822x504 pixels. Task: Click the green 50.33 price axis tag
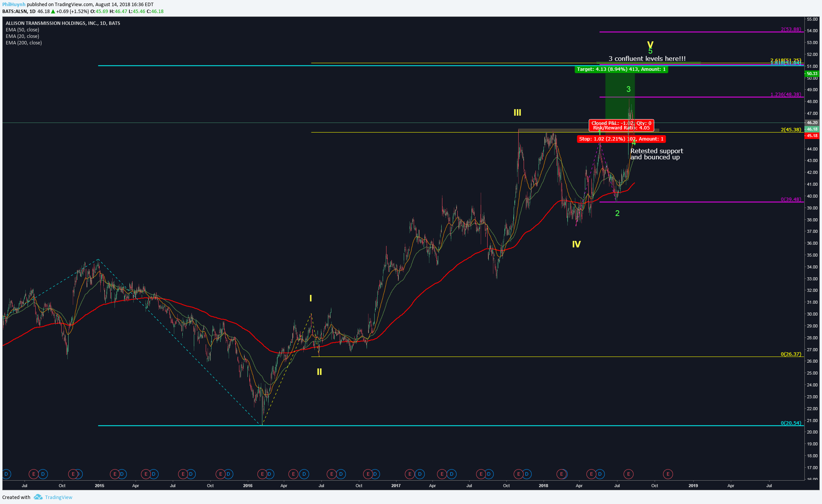click(812, 74)
